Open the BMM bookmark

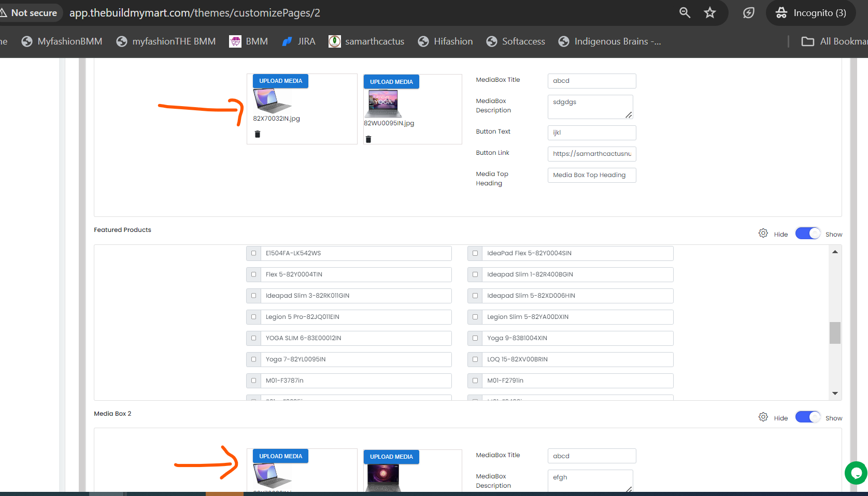pyautogui.click(x=249, y=41)
